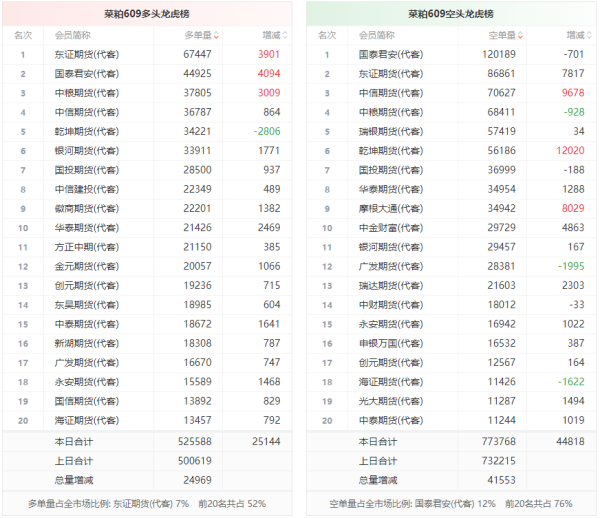Click green change value -2806
The height and width of the screenshot is (518, 600).
(x=267, y=131)
